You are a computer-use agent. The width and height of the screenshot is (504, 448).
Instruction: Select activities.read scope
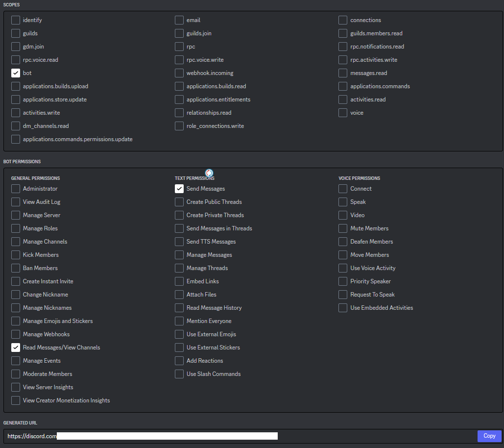(x=343, y=100)
